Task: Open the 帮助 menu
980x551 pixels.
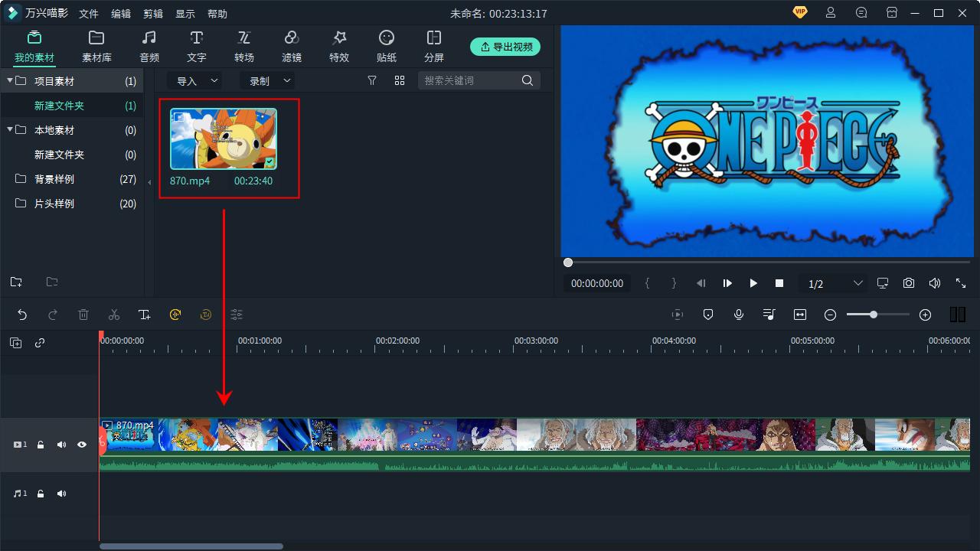Action: pyautogui.click(x=217, y=13)
